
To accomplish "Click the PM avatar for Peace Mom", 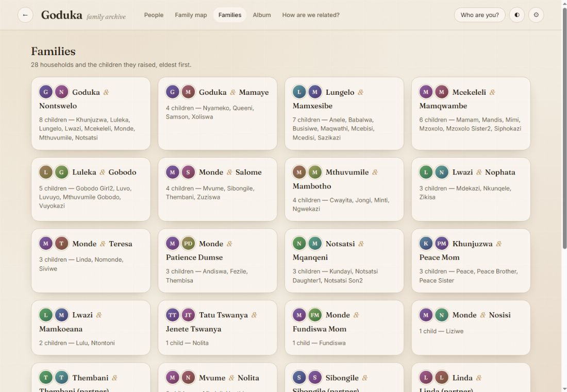I will (442, 244).
